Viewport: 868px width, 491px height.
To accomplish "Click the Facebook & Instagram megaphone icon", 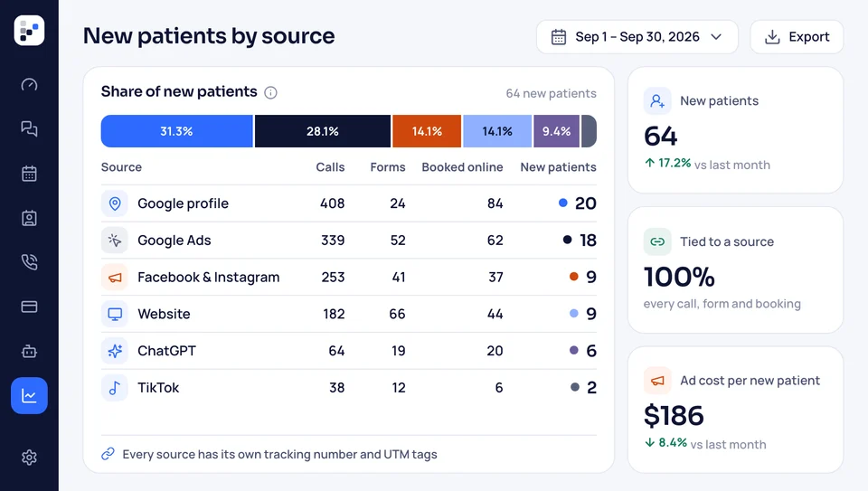I will (115, 278).
